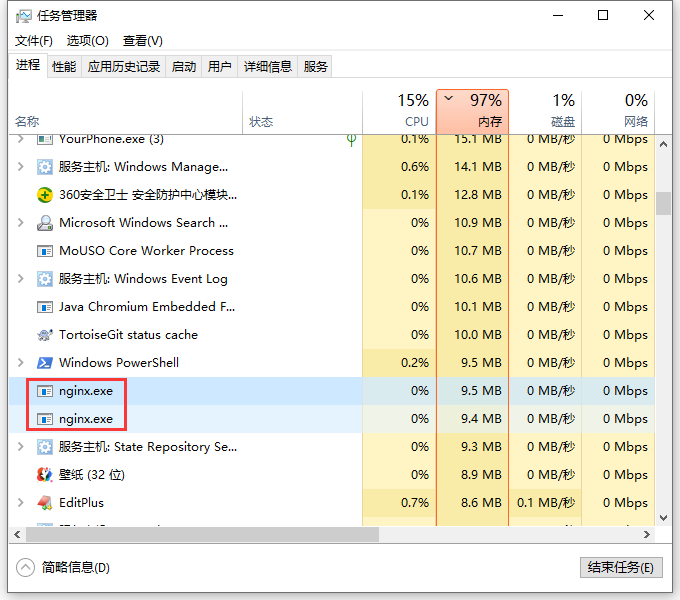Click the 壁纸 (32 位) colorful icon
680x600 pixels.
point(45,475)
